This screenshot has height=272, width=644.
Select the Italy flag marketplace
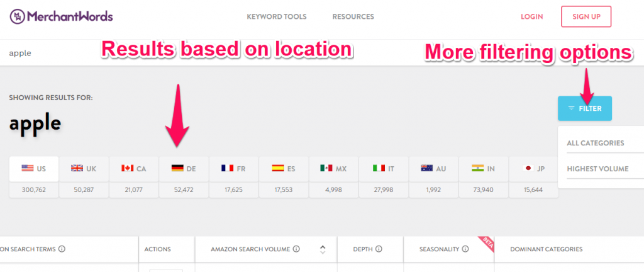click(383, 169)
